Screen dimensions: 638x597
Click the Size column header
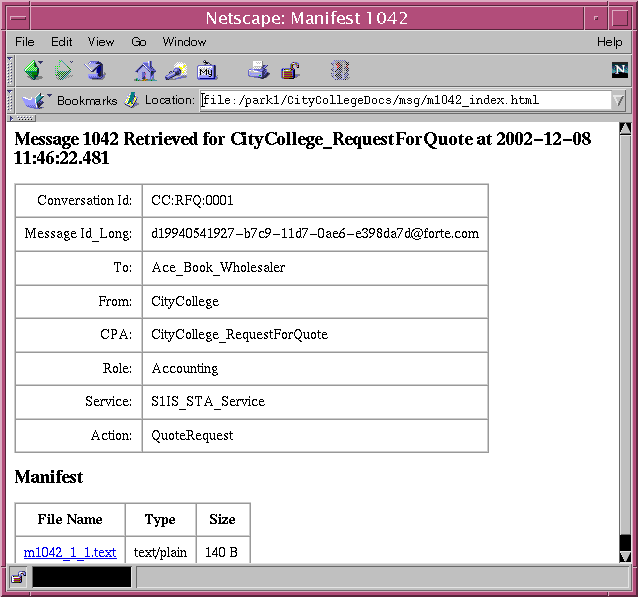tap(223, 519)
